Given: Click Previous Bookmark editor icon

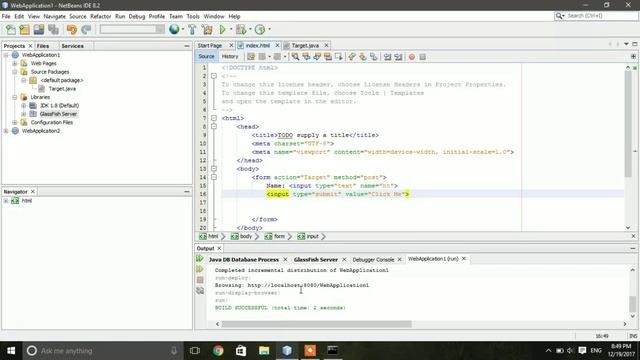Looking at the screenshot, I should tap(352, 57).
